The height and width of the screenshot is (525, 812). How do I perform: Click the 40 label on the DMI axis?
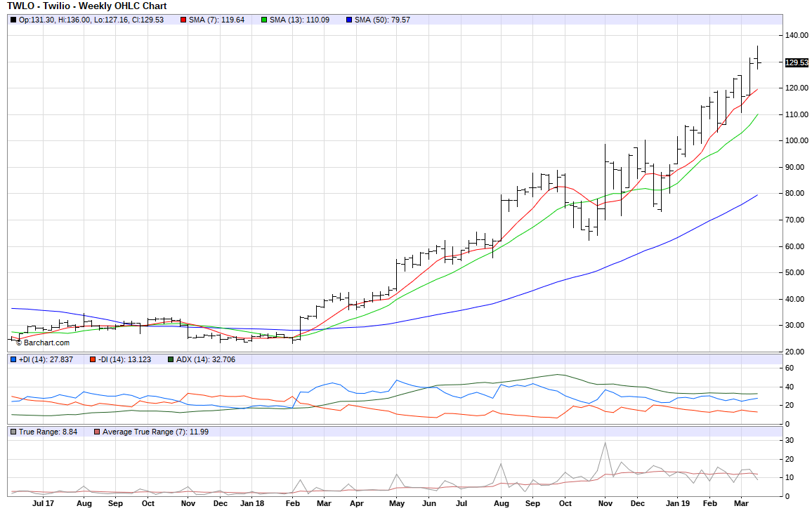(x=790, y=387)
